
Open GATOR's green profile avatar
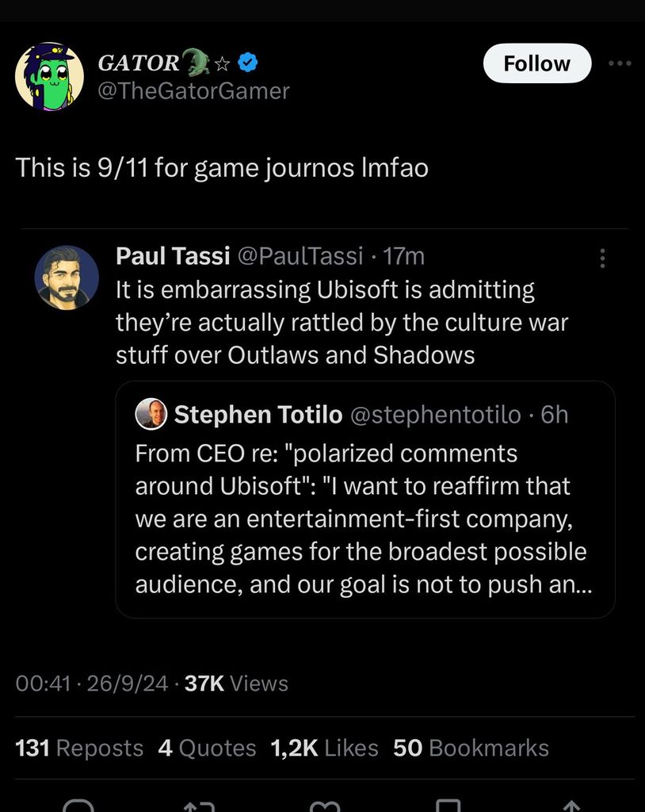coord(49,77)
